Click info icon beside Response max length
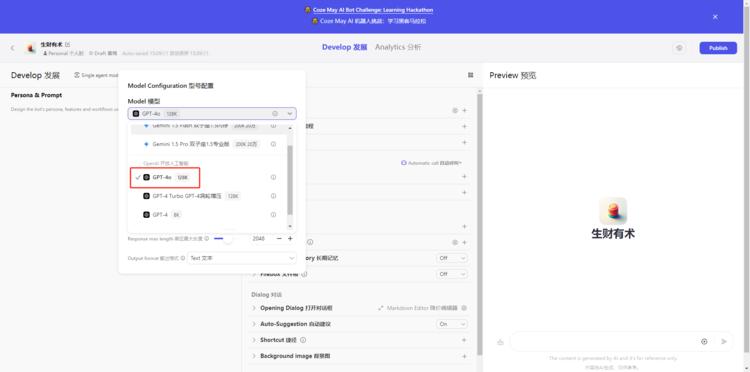The height and width of the screenshot is (372, 750). point(207,238)
